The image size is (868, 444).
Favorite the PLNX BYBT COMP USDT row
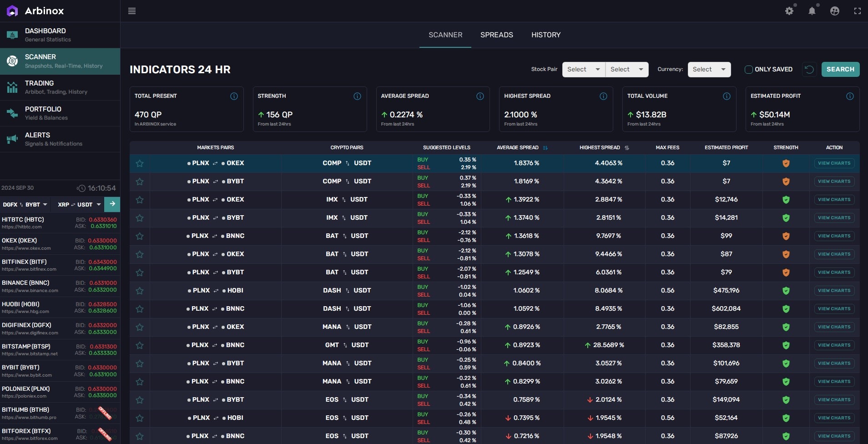[140, 182]
